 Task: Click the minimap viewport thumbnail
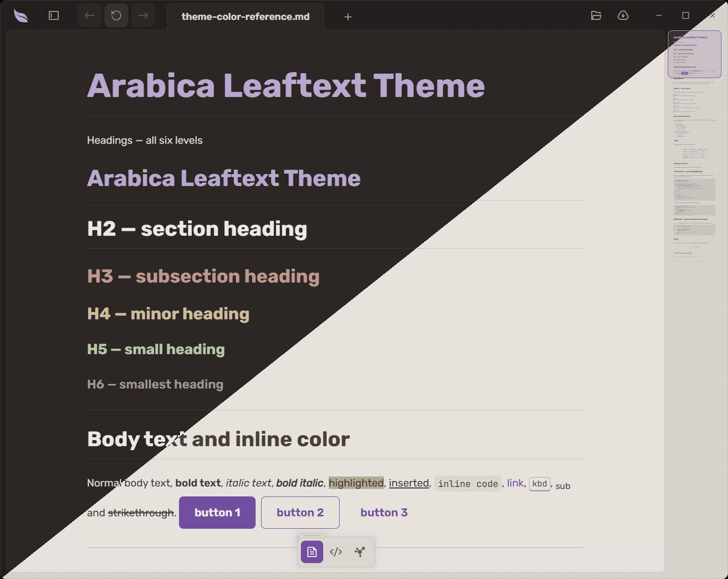pos(695,54)
